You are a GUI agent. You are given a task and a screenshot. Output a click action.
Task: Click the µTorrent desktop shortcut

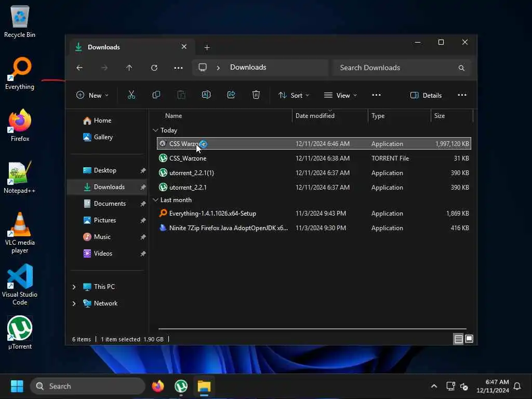[20, 333]
